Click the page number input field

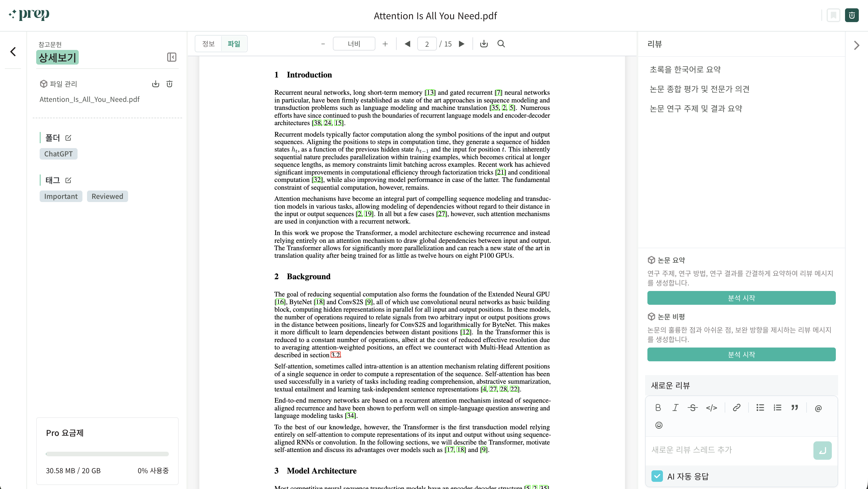427,44
